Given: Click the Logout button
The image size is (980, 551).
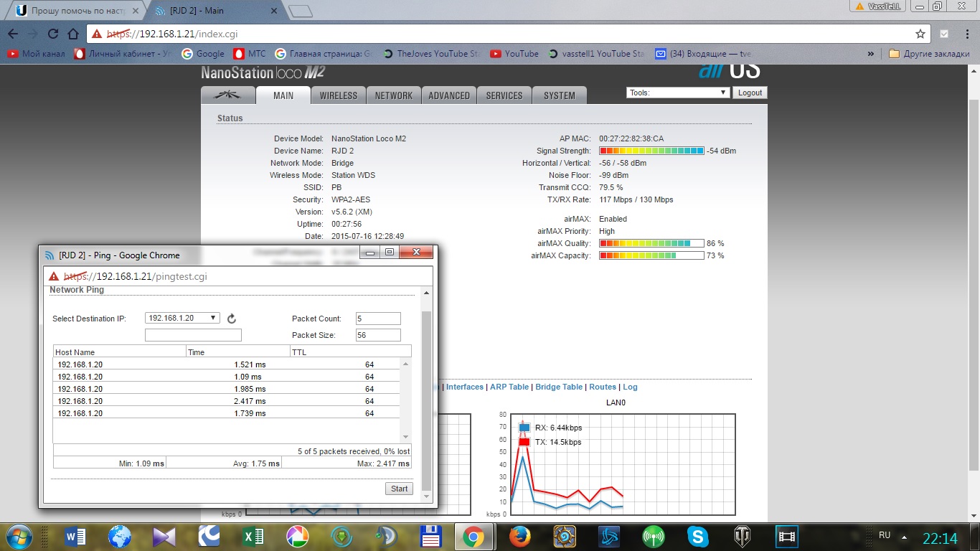Looking at the screenshot, I should point(750,93).
